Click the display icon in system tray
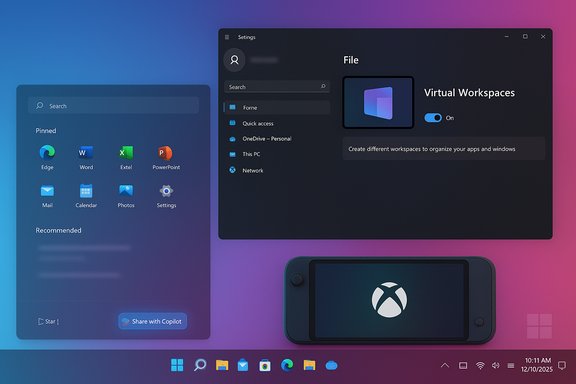The image size is (576, 384). [463, 365]
